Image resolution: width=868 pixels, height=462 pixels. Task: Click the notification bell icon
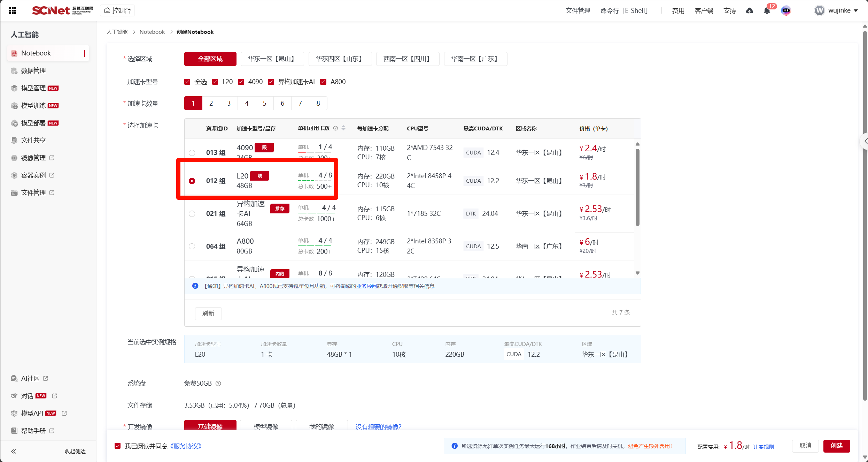coord(767,11)
